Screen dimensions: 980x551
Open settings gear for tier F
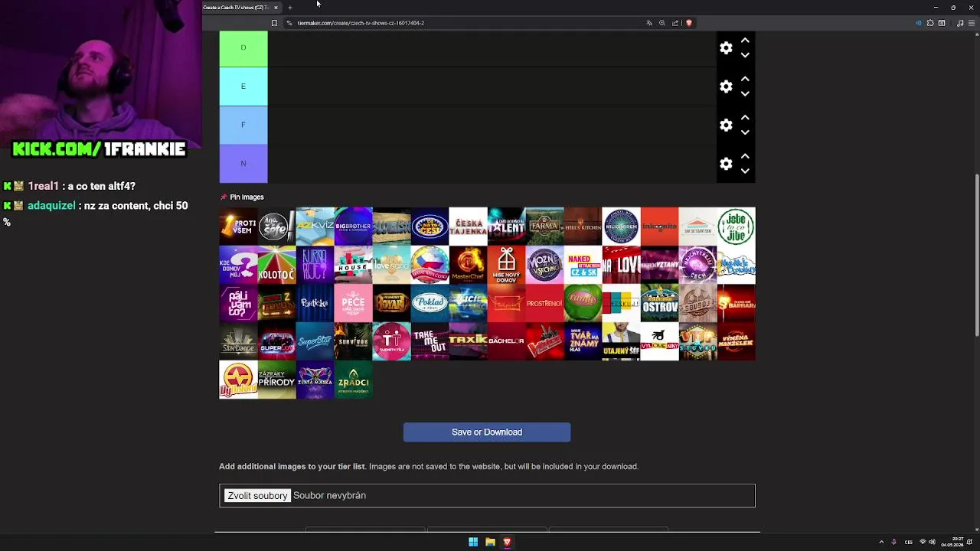pyautogui.click(x=726, y=125)
